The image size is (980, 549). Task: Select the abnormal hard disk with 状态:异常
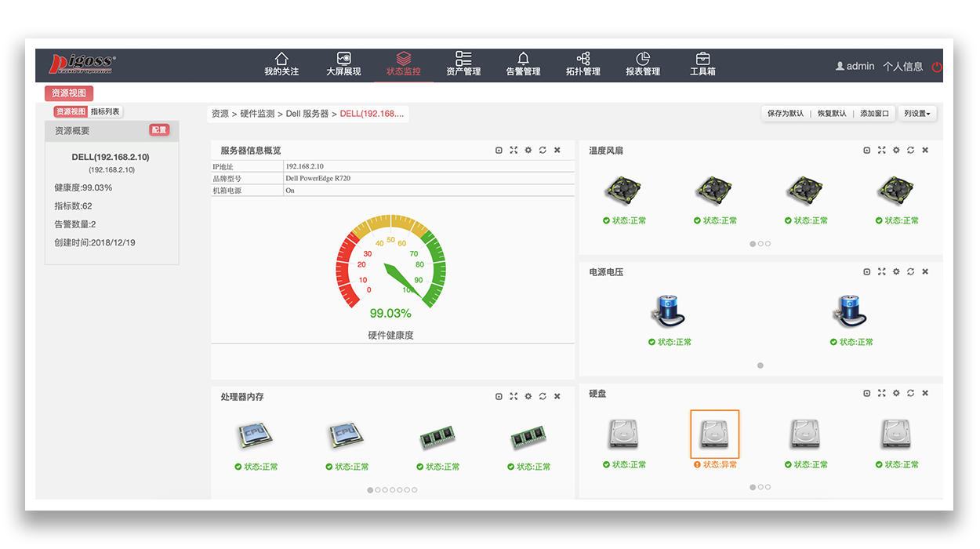(714, 434)
